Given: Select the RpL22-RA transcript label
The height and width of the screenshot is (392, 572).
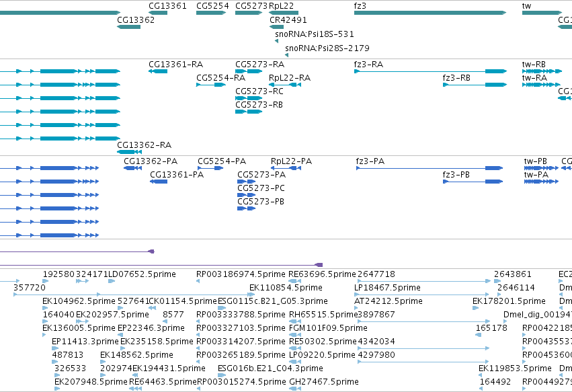Looking at the screenshot, I should tap(290, 78).
